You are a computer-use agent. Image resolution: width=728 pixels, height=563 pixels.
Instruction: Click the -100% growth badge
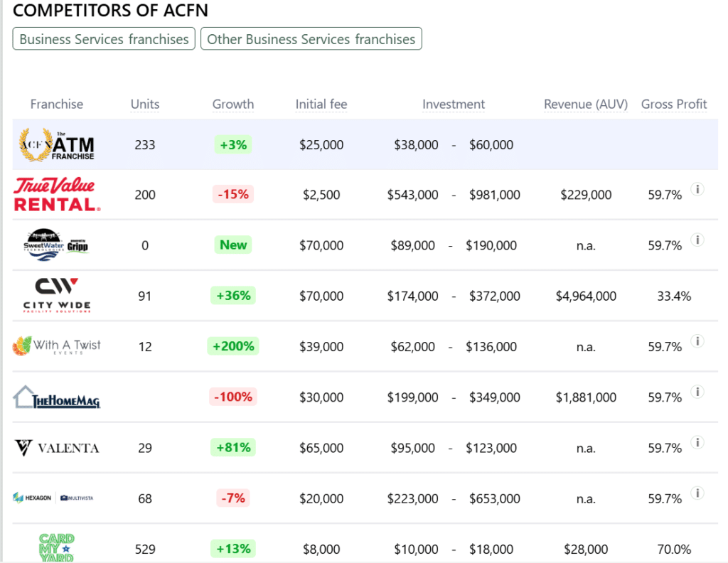point(233,397)
